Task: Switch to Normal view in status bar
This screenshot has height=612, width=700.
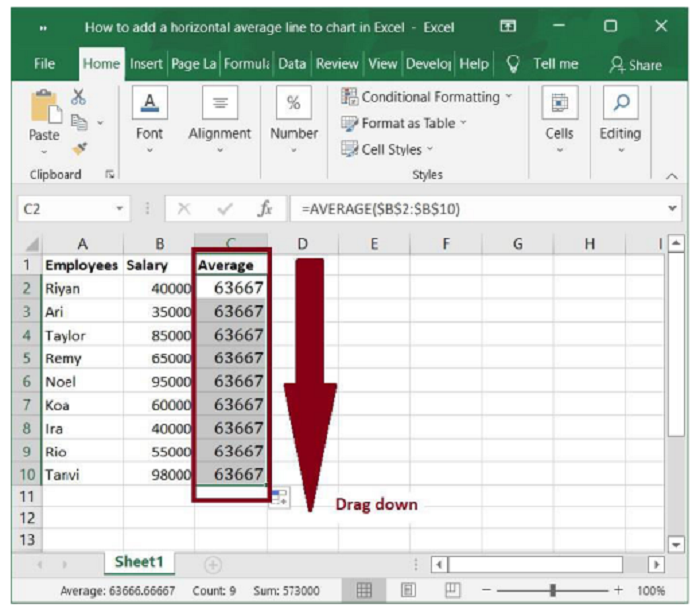Action: tap(364, 591)
